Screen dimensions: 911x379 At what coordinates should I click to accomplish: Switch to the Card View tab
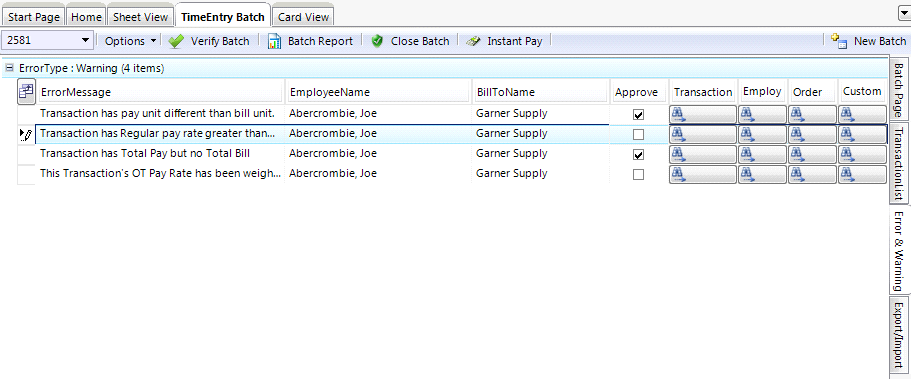[x=303, y=17]
